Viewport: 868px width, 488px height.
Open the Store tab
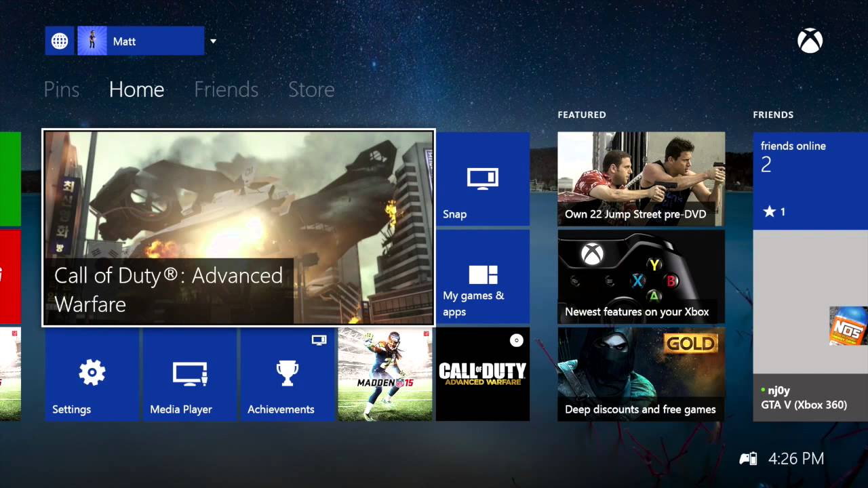tap(311, 89)
